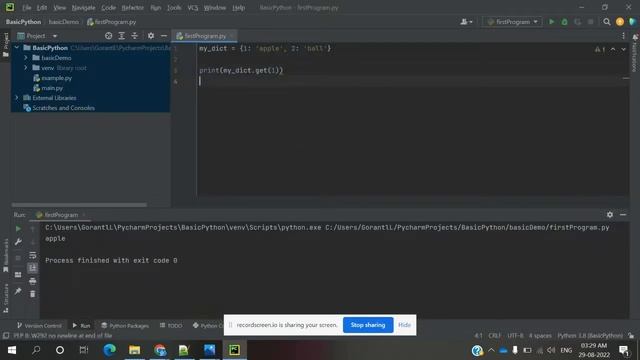The height and width of the screenshot is (360, 640).
Task: Open TODO tool window
Action: 171,326
